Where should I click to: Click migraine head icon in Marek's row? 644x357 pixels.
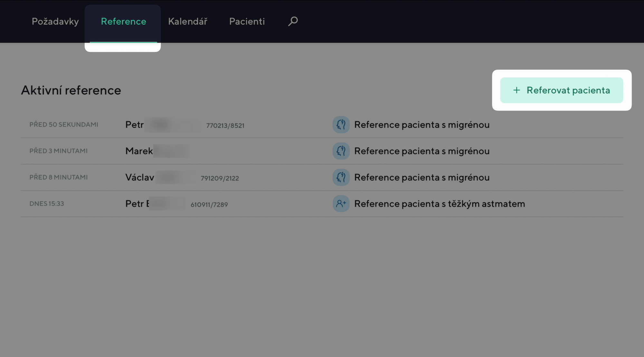341,151
